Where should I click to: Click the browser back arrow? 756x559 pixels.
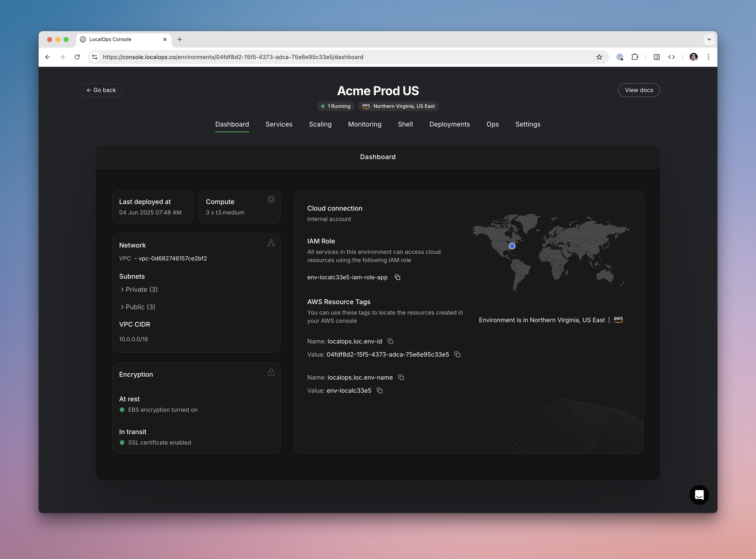(x=48, y=57)
